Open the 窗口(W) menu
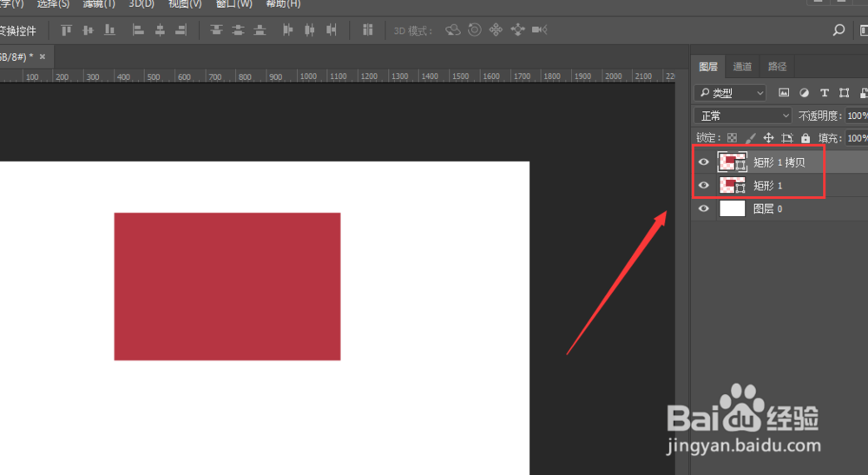The width and height of the screenshot is (868, 475). click(234, 3)
